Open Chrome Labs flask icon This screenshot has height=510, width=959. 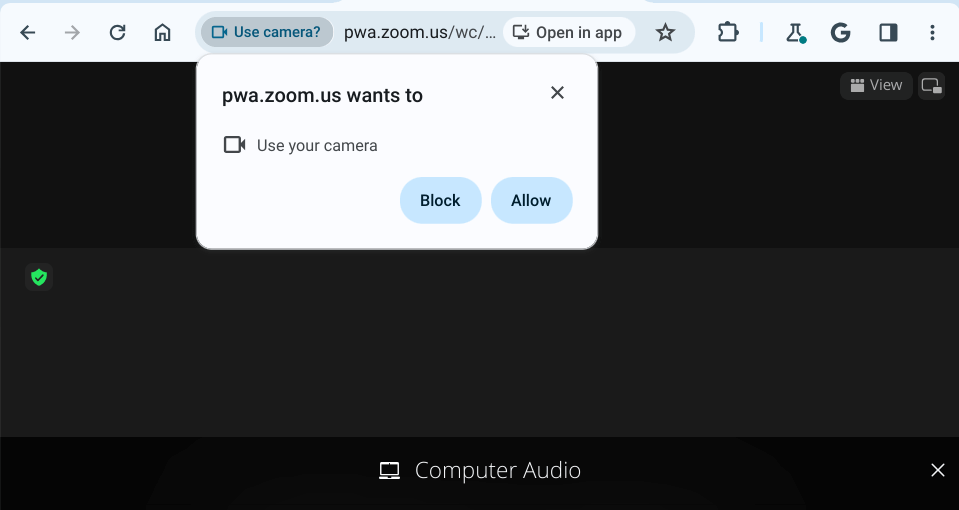click(795, 33)
